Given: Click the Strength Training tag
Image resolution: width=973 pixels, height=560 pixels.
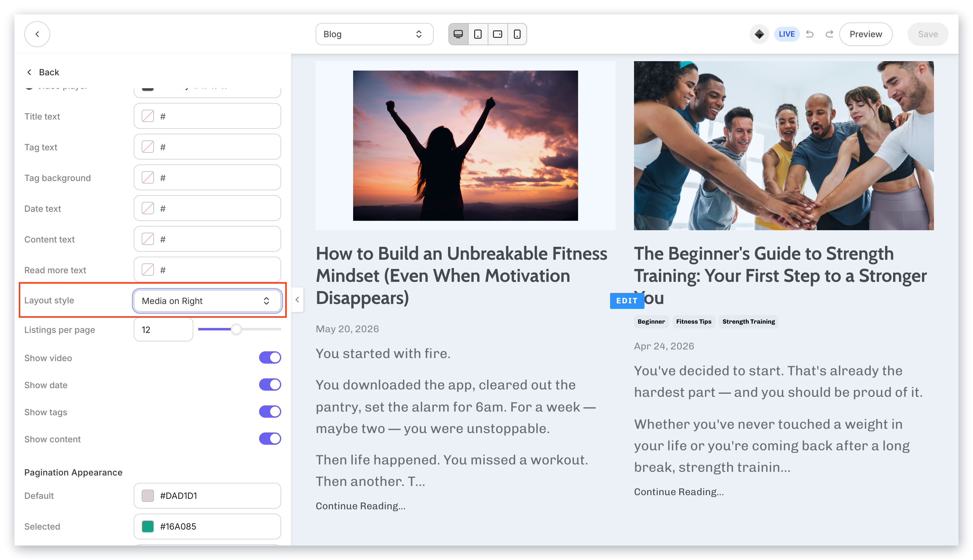Looking at the screenshot, I should coord(748,321).
